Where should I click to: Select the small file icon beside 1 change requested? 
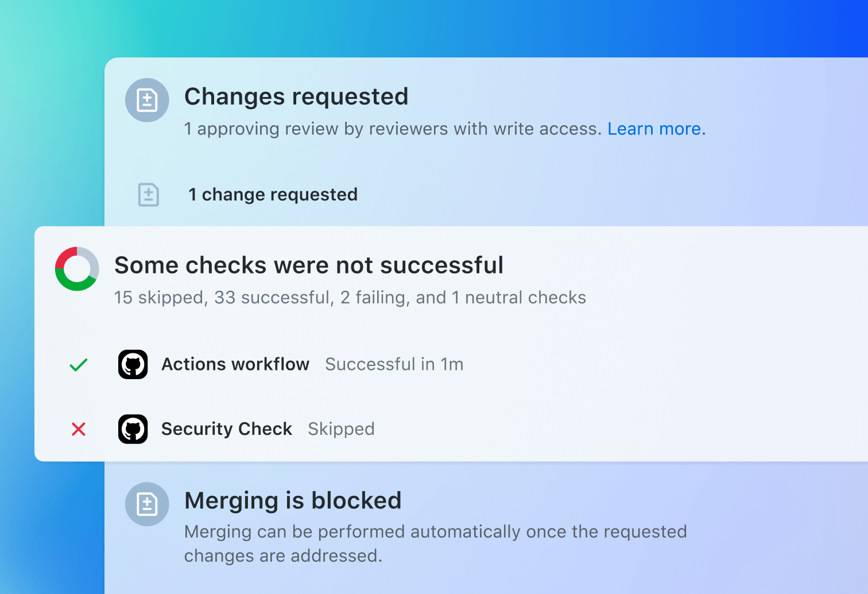tap(148, 194)
